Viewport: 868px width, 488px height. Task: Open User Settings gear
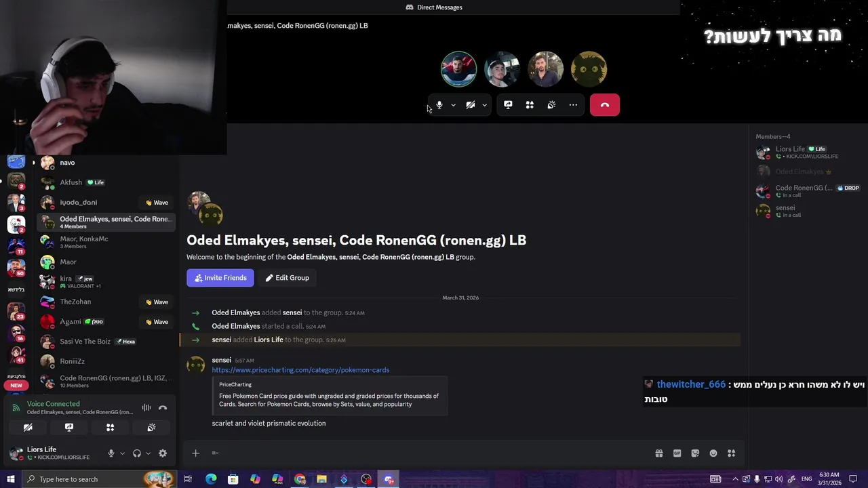coord(163,453)
